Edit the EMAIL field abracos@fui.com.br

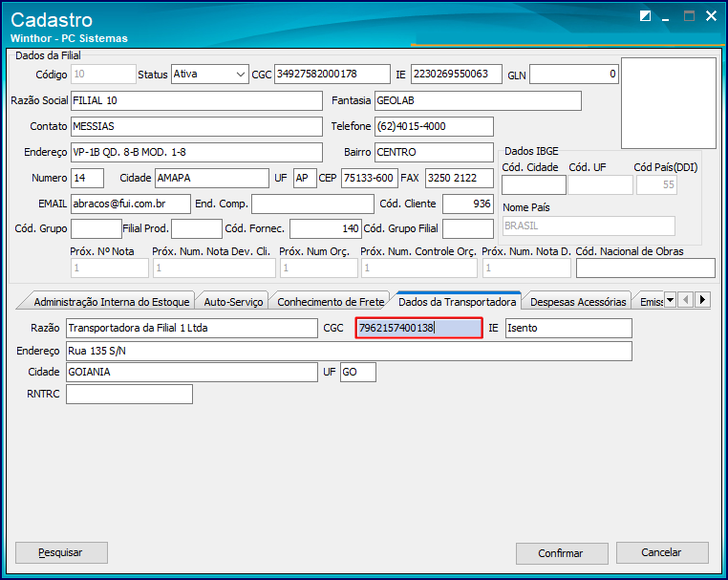[x=131, y=204]
